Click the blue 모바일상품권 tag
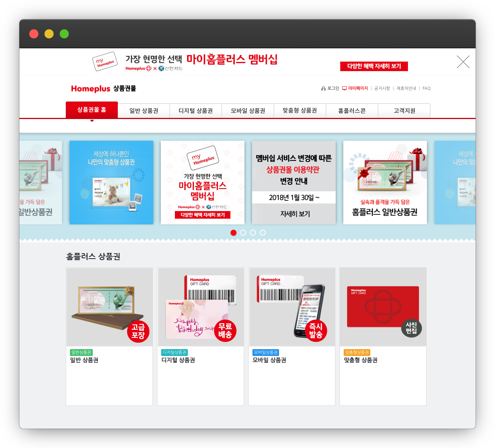 (x=266, y=353)
